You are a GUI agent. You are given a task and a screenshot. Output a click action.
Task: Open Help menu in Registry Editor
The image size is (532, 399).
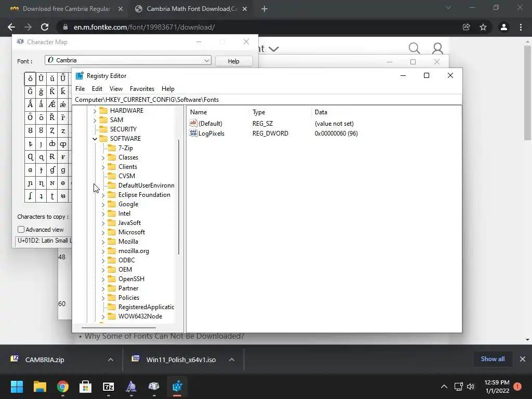point(168,89)
